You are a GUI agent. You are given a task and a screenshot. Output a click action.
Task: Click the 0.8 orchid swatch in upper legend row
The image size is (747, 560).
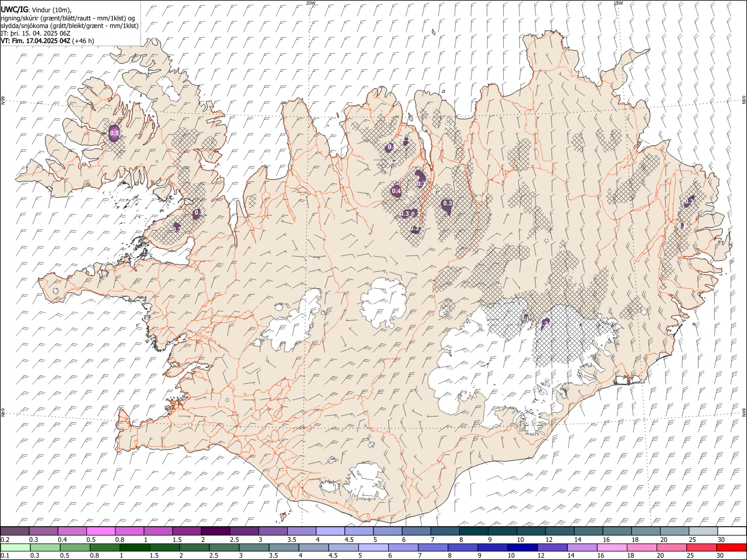(130, 531)
